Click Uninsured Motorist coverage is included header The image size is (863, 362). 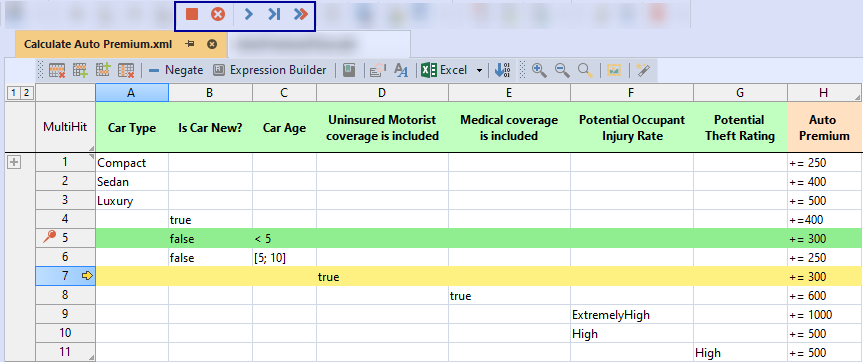coord(383,128)
